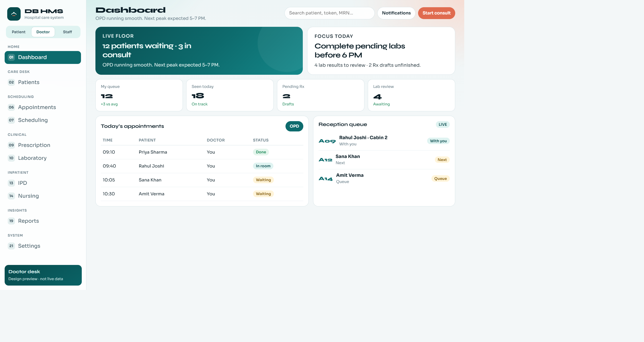Click the Next pill for Sana Khan
The image size is (644, 342).
click(442, 160)
